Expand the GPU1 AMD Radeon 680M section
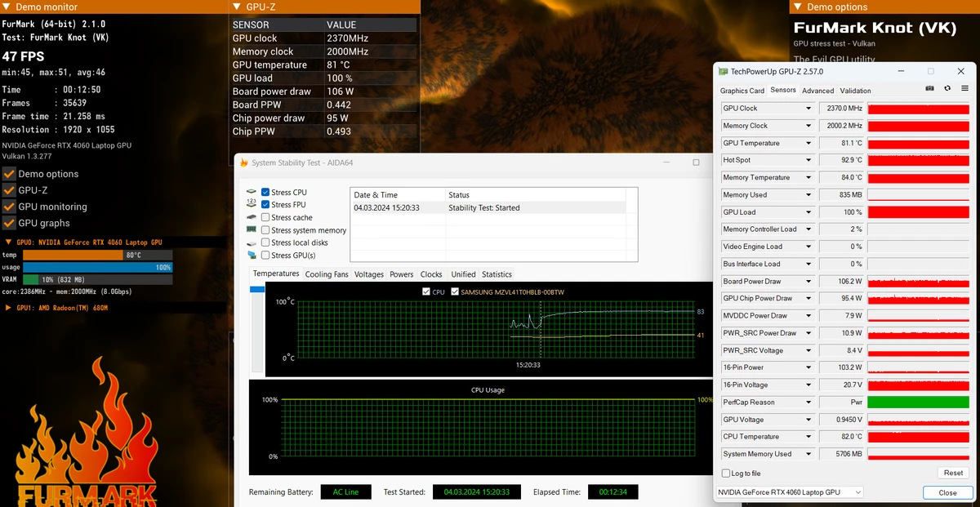Image resolution: width=980 pixels, height=507 pixels. (8, 308)
